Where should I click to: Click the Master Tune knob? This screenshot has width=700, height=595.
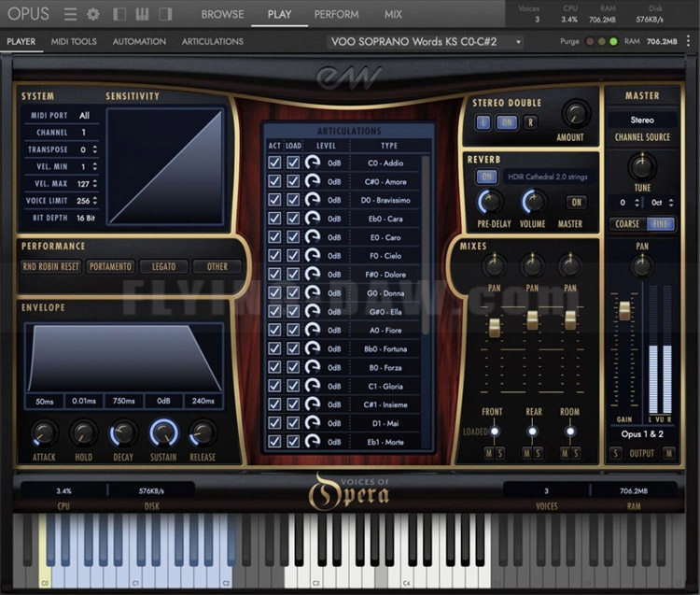(x=642, y=166)
